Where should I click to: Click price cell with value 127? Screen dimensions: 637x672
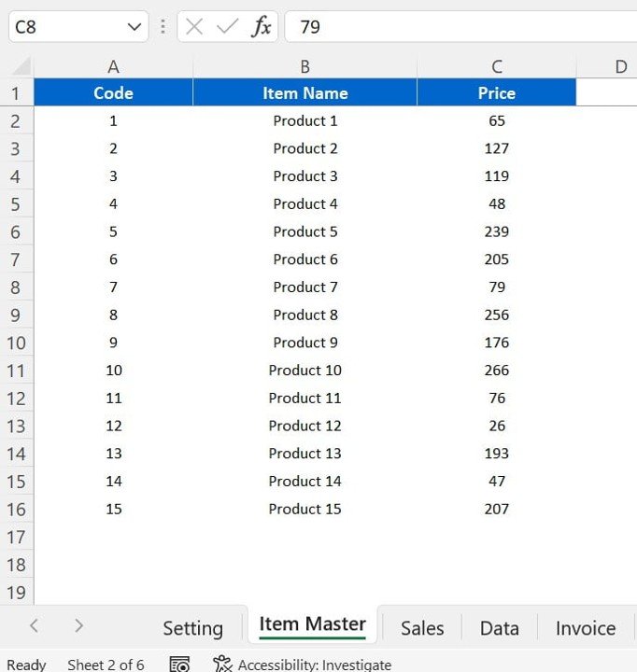point(497,148)
